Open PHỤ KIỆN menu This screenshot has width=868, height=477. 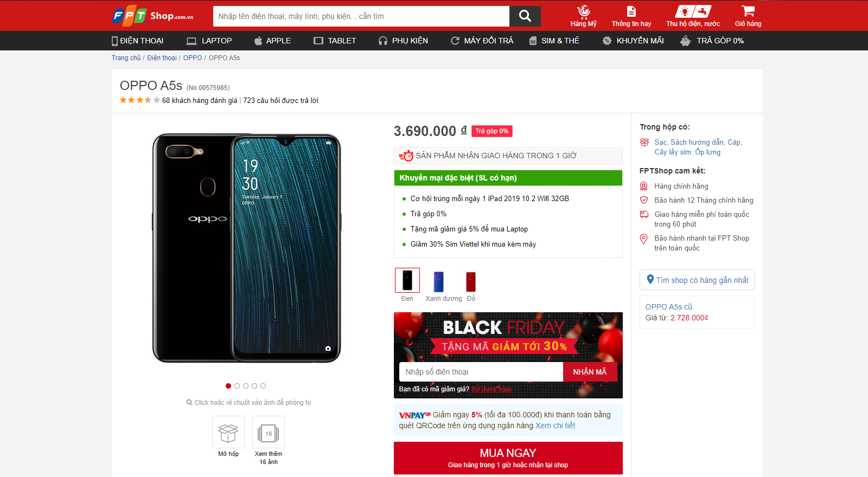(x=403, y=41)
